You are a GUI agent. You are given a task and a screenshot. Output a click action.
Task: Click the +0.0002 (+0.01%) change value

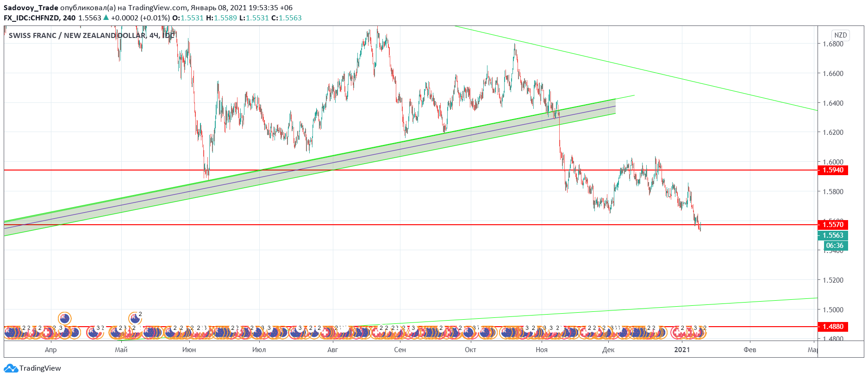(x=140, y=18)
